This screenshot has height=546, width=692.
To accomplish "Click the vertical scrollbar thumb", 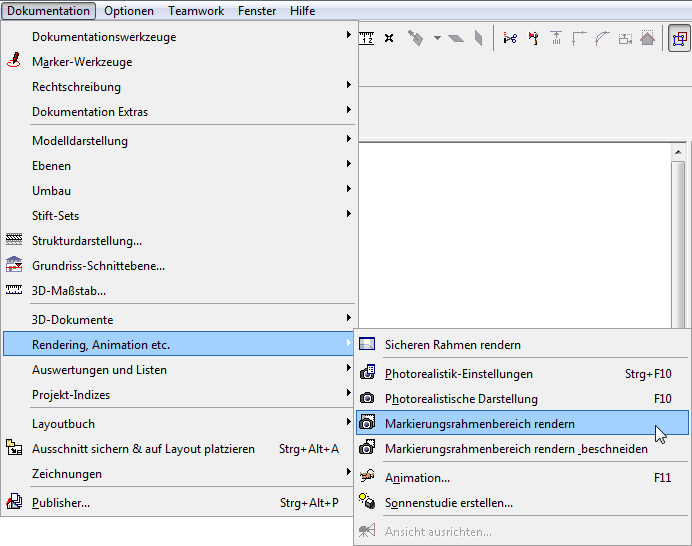I will coord(678,245).
